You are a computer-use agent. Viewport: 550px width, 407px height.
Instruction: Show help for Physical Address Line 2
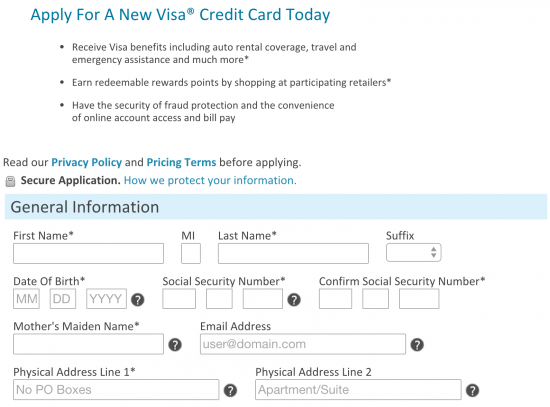(x=472, y=390)
